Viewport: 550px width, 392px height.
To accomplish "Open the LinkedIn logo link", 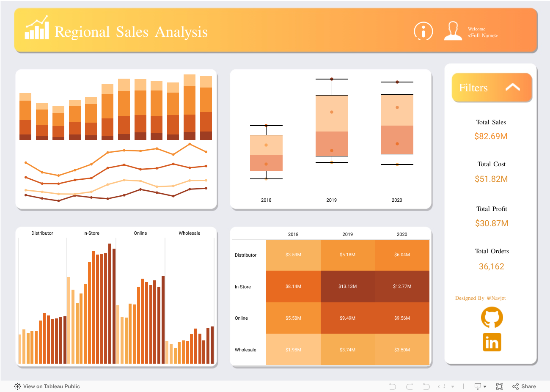I will click(x=492, y=342).
